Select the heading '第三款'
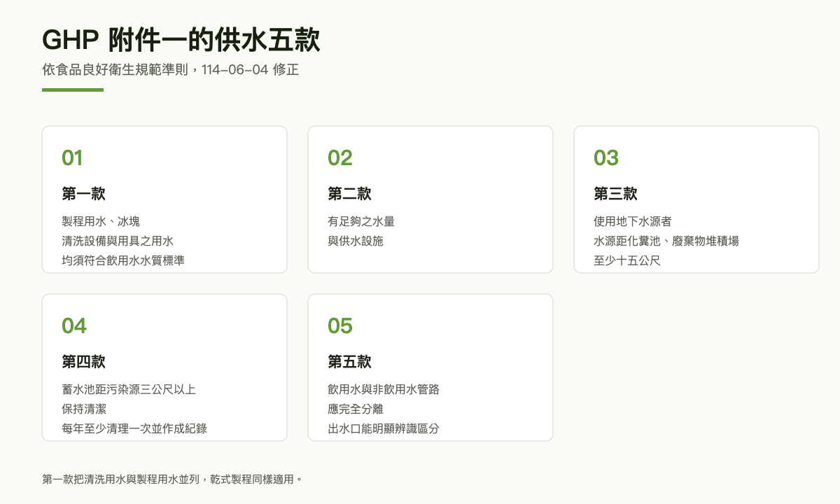840x504 pixels. [615, 194]
